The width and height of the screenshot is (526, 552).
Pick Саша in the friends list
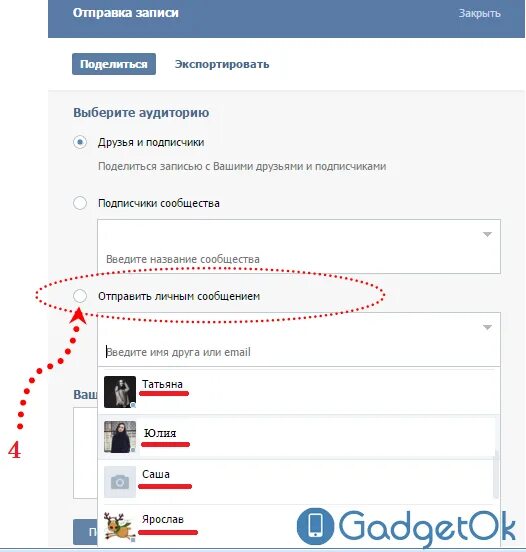(299, 482)
